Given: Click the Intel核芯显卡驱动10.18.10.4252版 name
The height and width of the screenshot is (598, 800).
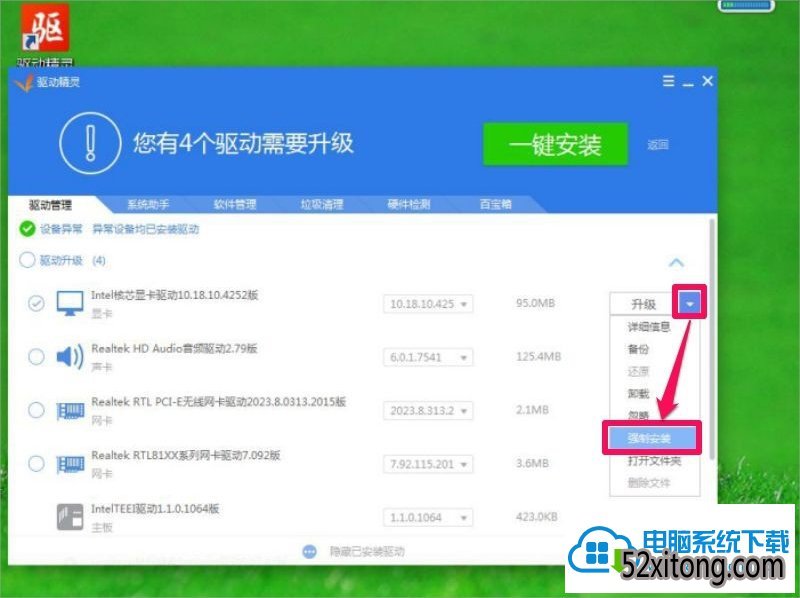Looking at the screenshot, I should (174, 295).
